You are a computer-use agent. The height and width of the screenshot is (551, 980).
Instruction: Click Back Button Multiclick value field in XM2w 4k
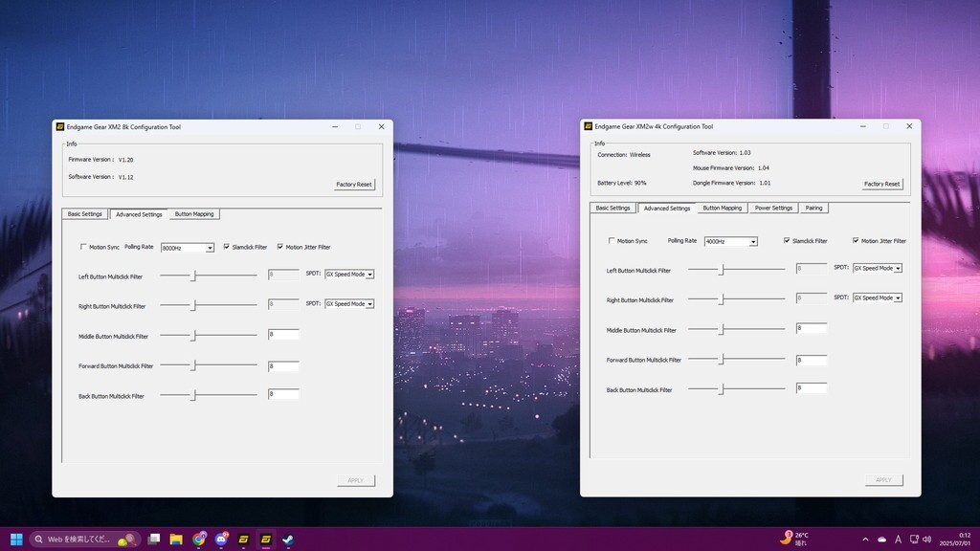tap(812, 387)
